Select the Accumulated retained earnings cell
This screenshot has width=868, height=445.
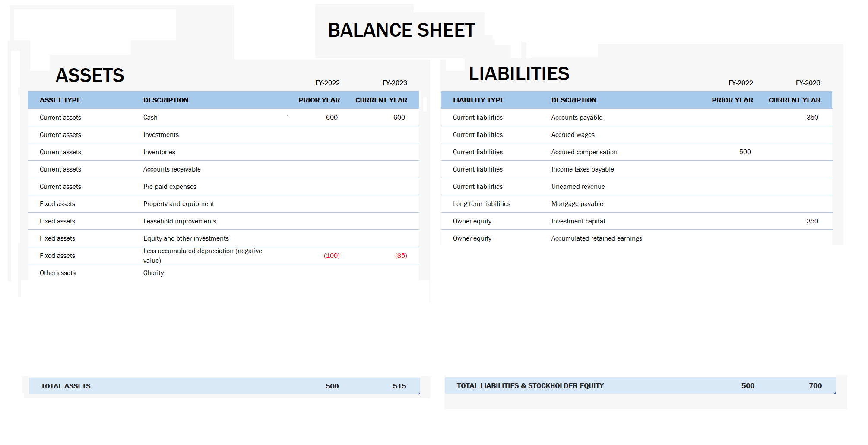596,238
